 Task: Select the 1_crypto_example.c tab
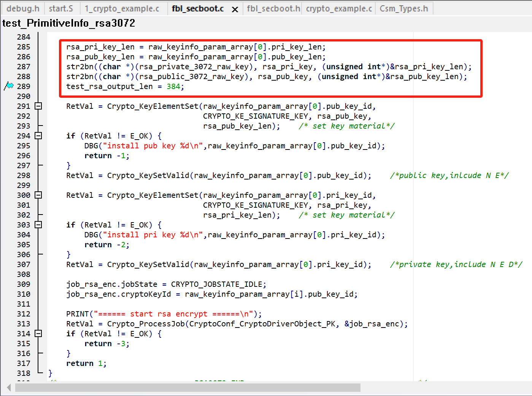(x=122, y=8)
